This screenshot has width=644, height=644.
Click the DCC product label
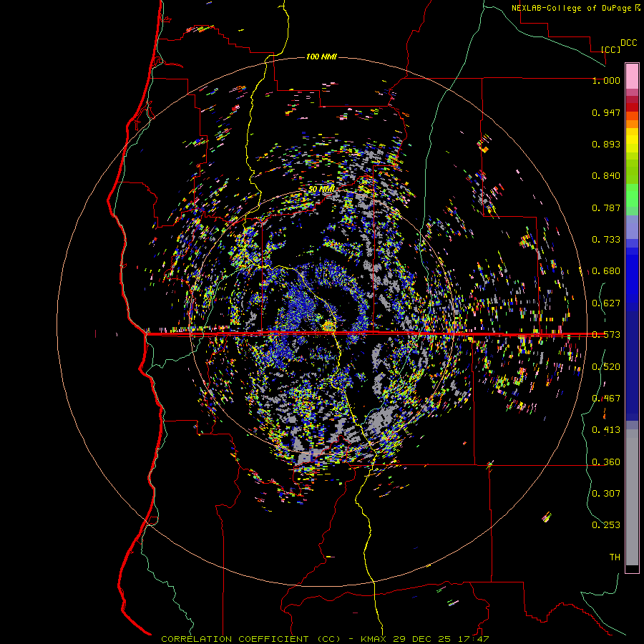(x=629, y=43)
